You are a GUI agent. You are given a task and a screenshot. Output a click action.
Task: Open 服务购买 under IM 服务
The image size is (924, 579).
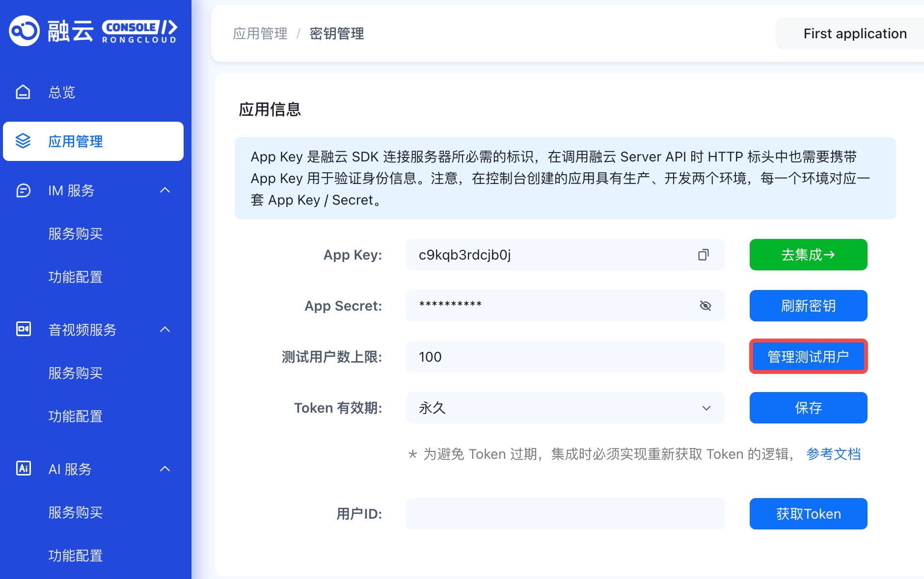click(76, 234)
